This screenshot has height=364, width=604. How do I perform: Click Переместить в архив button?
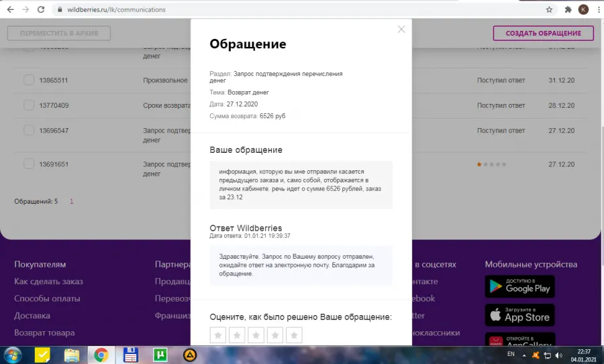click(59, 33)
